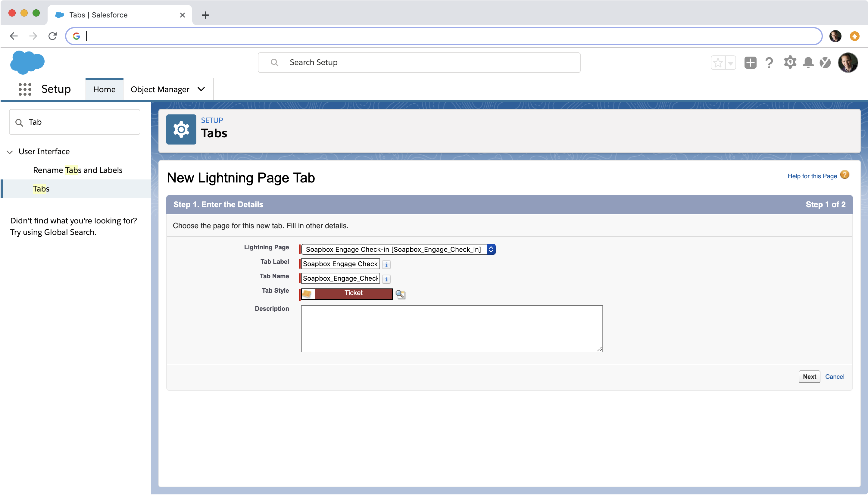Click the guidance center icon beside bell
Screen dimensions: 868x495
pyautogui.click(x=825, y=63)
